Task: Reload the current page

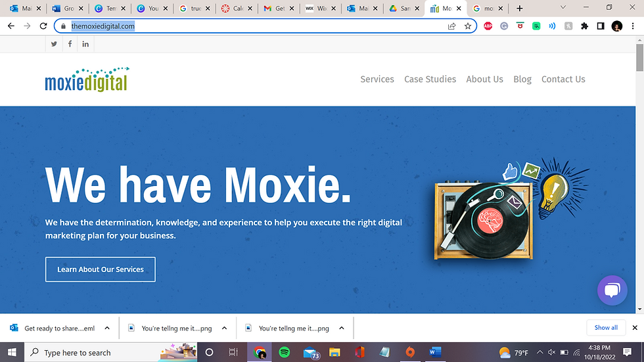Action: (43, 26)
